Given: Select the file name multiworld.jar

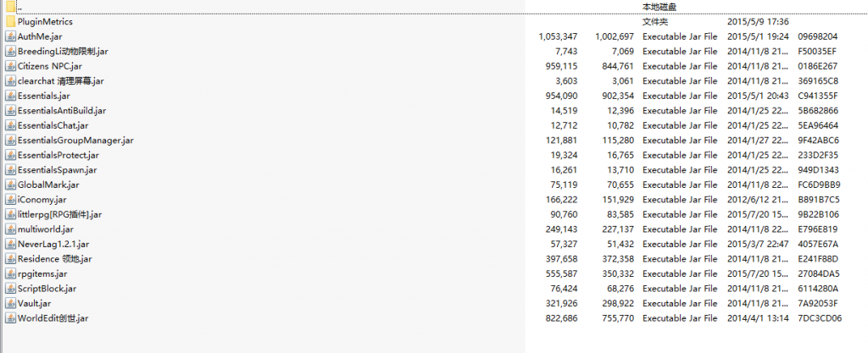Looking at the screenshot, I should (46, 229).
